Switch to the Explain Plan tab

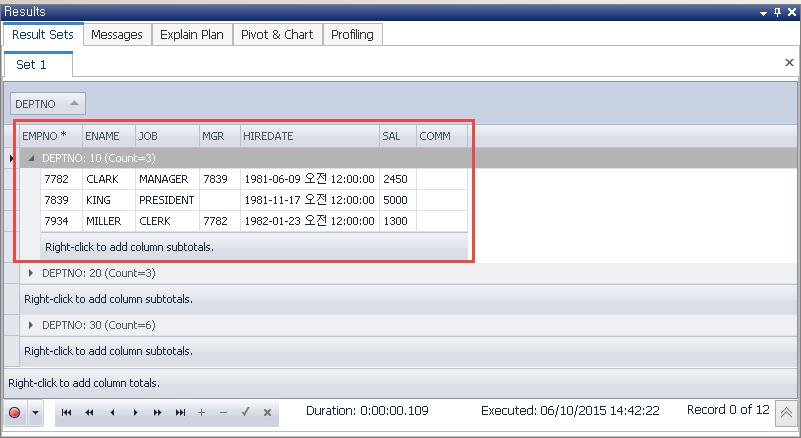192,34
